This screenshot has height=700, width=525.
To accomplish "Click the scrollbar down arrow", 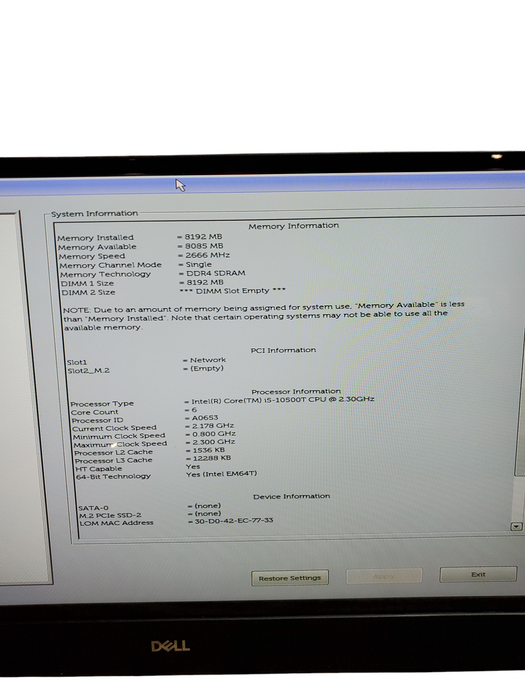I will tap(516, 526).
